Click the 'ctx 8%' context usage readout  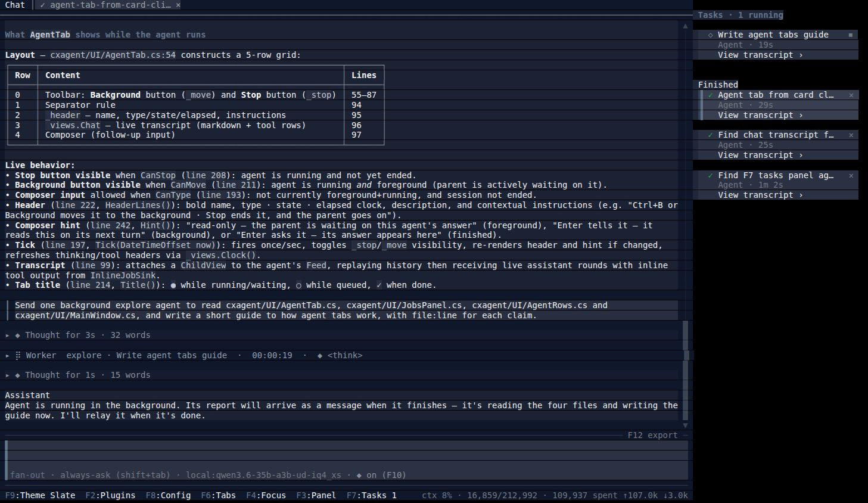(437, 496)
